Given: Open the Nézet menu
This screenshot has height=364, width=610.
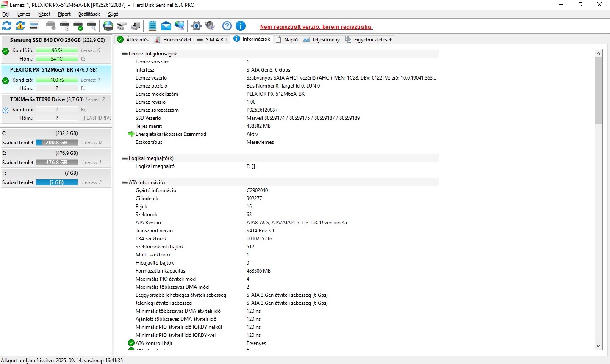Looking at the screenshot, I should (x=44, y=14).
